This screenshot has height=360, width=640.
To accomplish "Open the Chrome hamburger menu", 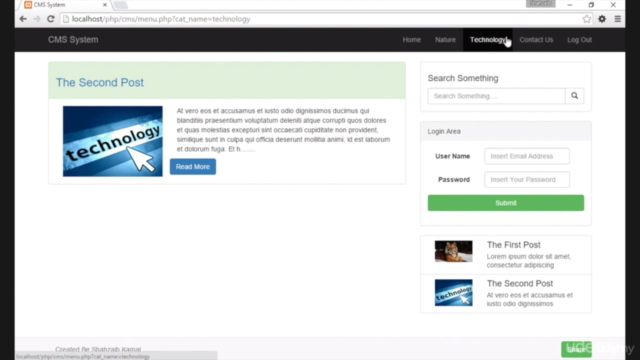I will pyautogui.click(x=618, y=19).
